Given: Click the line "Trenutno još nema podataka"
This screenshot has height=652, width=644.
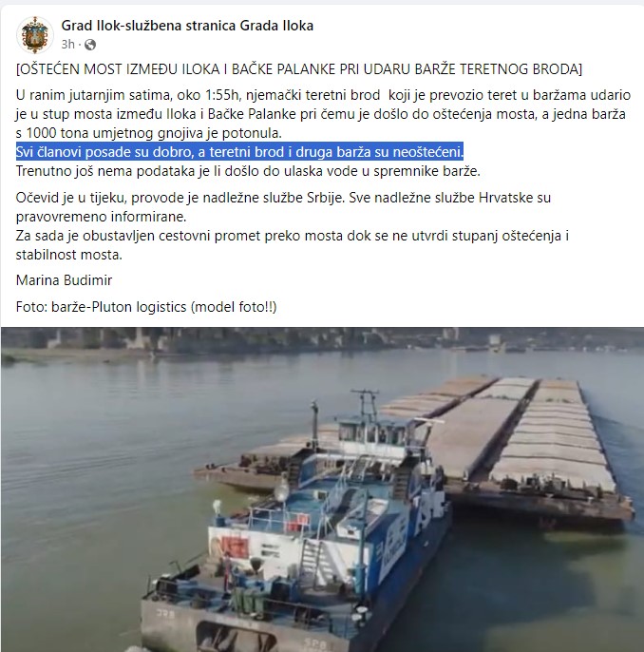Looking at the screenshot, I should (248, 171).
